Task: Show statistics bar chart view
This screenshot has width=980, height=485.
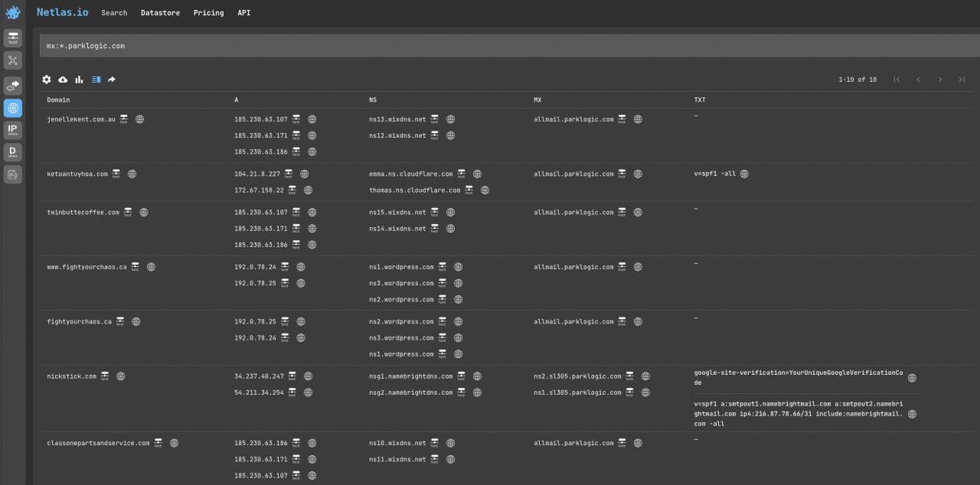Action: pyautogui.click(x=79, y=80)
